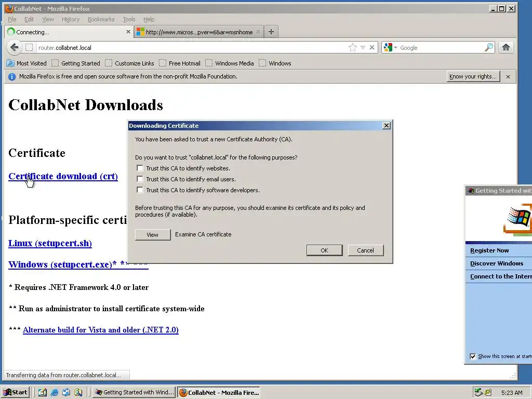Screen dimensions: 532x399
Task: Click Connect to the Internet in Getting Started
Action: 501,276
